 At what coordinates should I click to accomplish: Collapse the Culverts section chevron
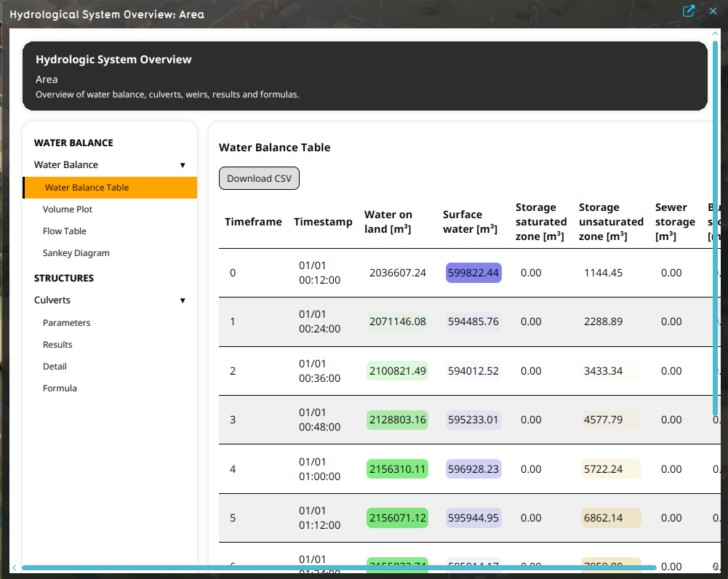(183, 300)
